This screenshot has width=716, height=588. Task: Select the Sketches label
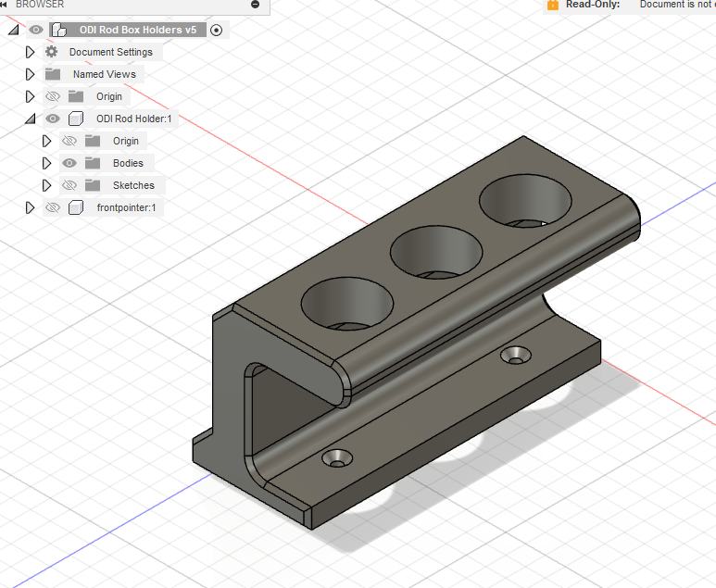tap(133, 185)
